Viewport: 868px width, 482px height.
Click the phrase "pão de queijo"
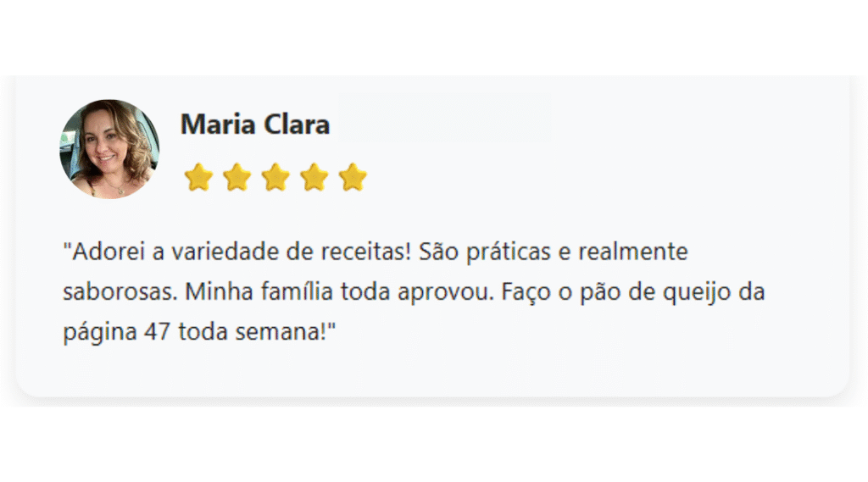[x=656, y=293]
